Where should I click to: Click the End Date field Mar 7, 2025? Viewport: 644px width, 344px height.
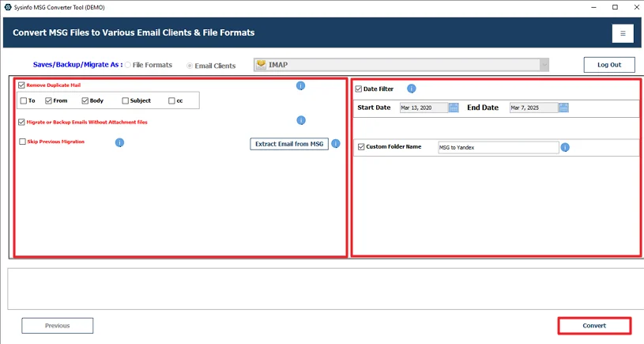[x=534, y=108]
